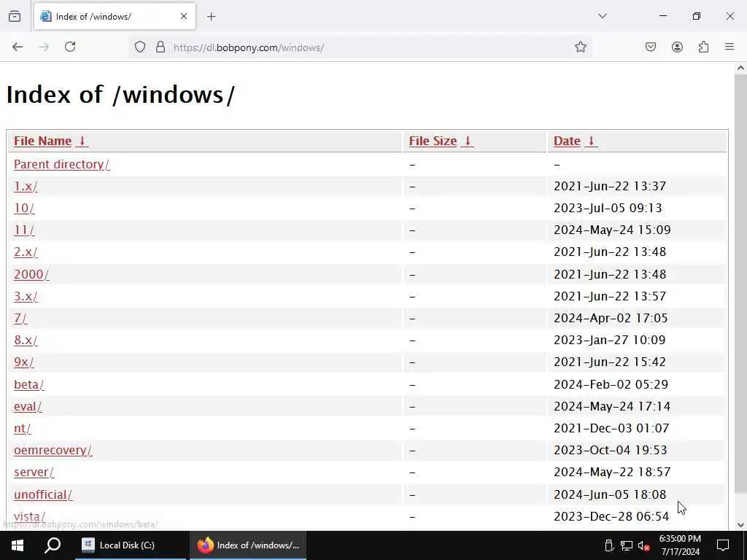Select Firefox Index of /windows/ taskbar button
This screenshot has height=560, width=747.
[x=248, y=545]
